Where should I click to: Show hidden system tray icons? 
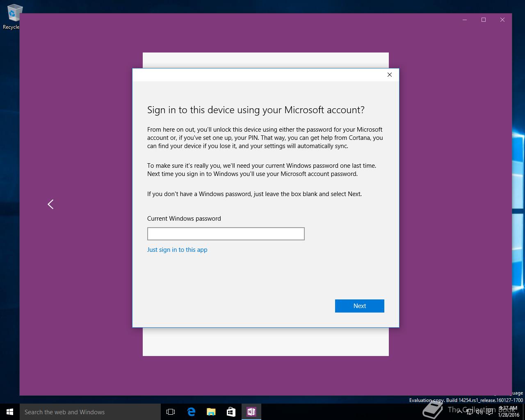[460, 412]
